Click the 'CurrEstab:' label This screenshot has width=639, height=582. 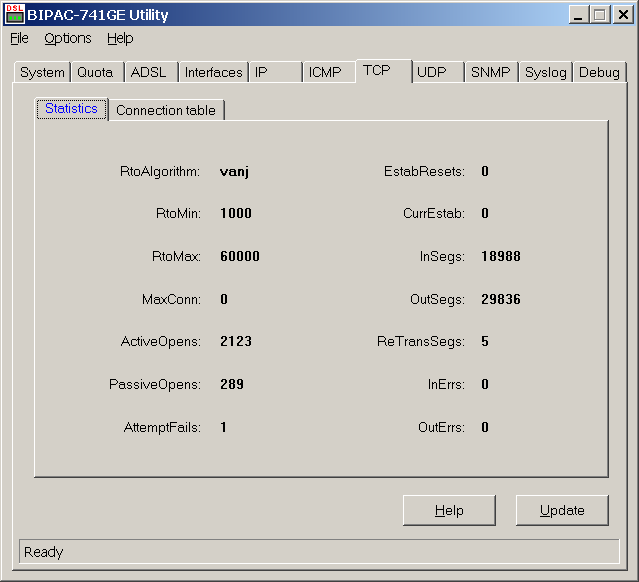[434, 214]
